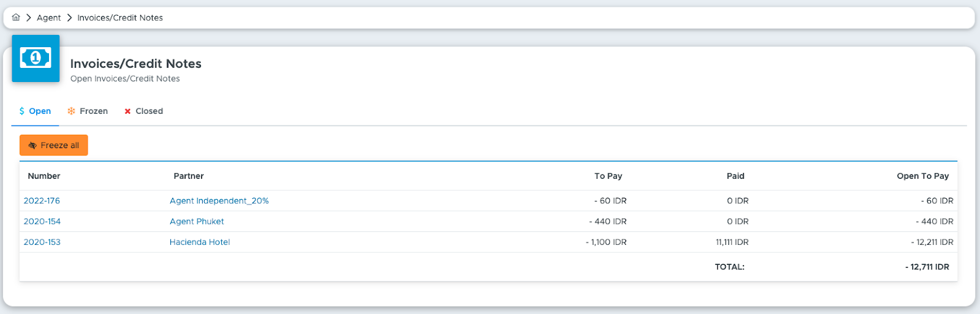Open invoice 2020-153
This screenshot has height=314, width=980.
pos(42,242)
